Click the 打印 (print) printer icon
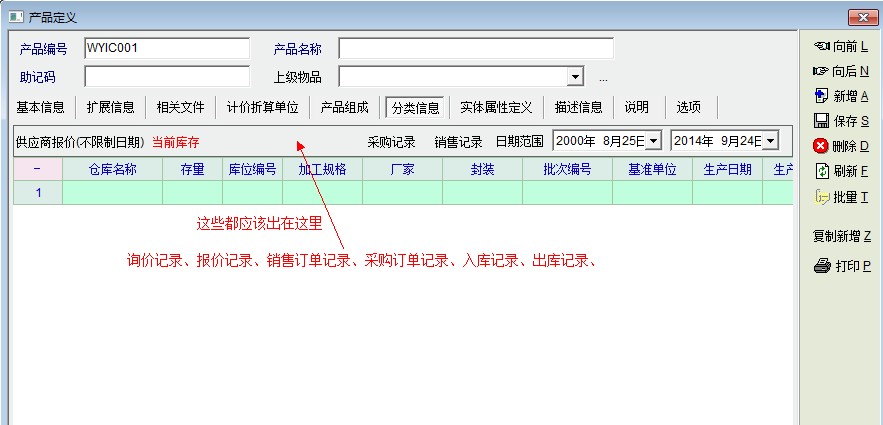Image resolution: width=883 pixels, height=425 pixels. [821, 267]
